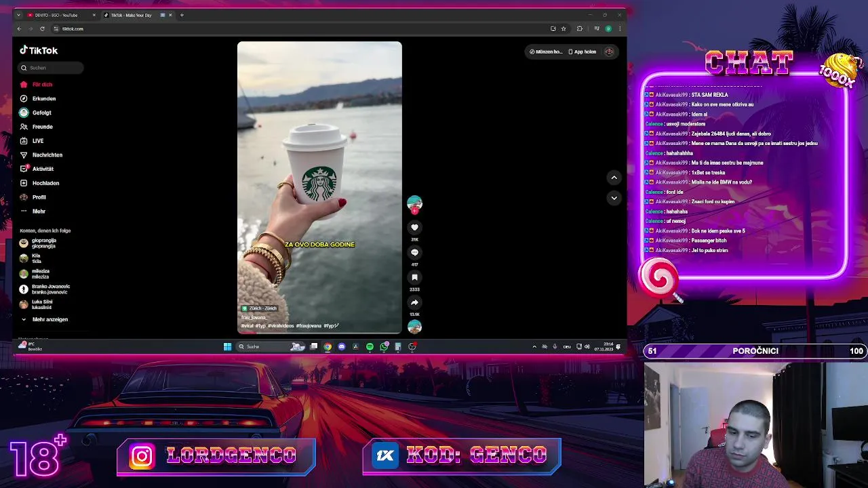Open comments with the speech bubble icon
Screen dimensions: 868x488
coord(414,252)
